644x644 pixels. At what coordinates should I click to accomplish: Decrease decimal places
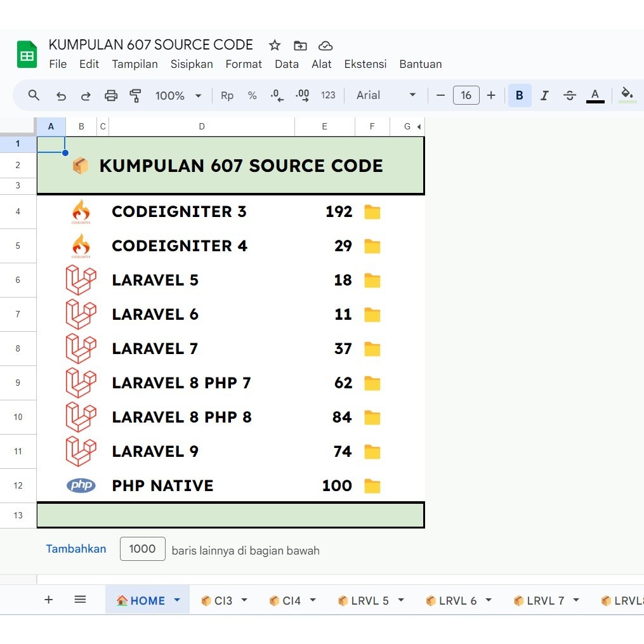277,95
